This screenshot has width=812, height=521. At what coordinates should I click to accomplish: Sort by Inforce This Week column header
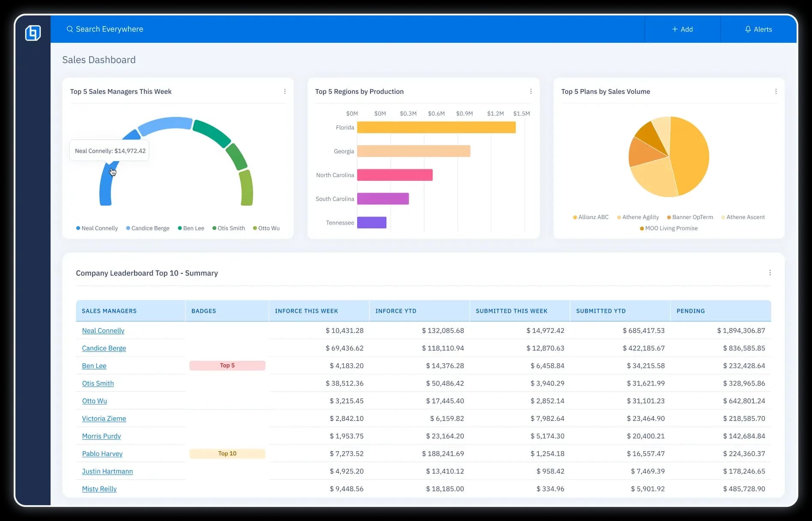click(306, 311)
